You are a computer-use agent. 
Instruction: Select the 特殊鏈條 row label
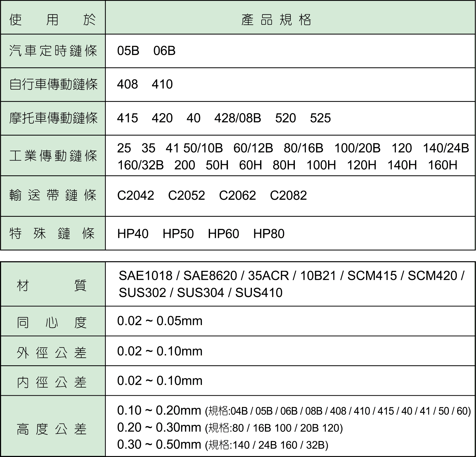(52, 233)
